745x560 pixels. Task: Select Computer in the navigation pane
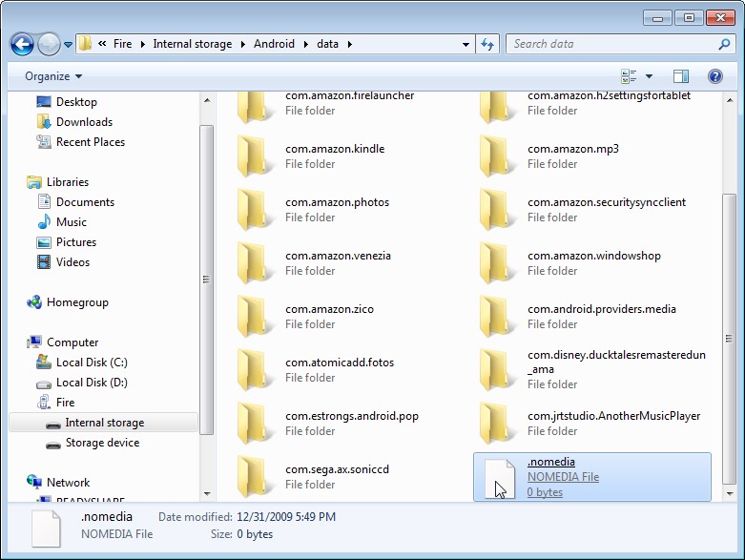(72, 342)
